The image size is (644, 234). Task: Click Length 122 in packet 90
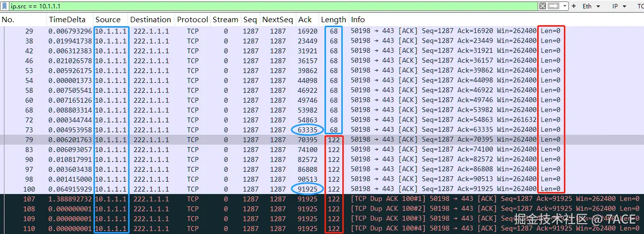334,159
